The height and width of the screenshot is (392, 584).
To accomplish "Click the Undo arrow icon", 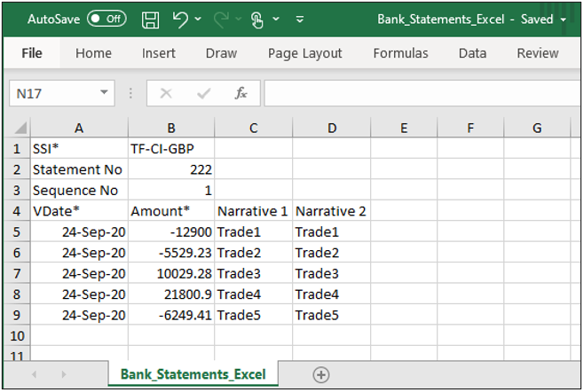I will pyautogui.click(x=180, y=19).
